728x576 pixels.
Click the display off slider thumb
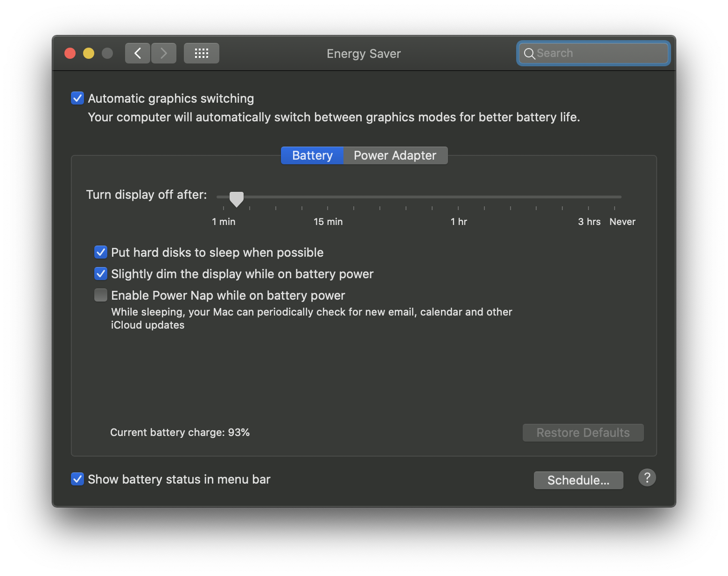(x=237, y=199)
